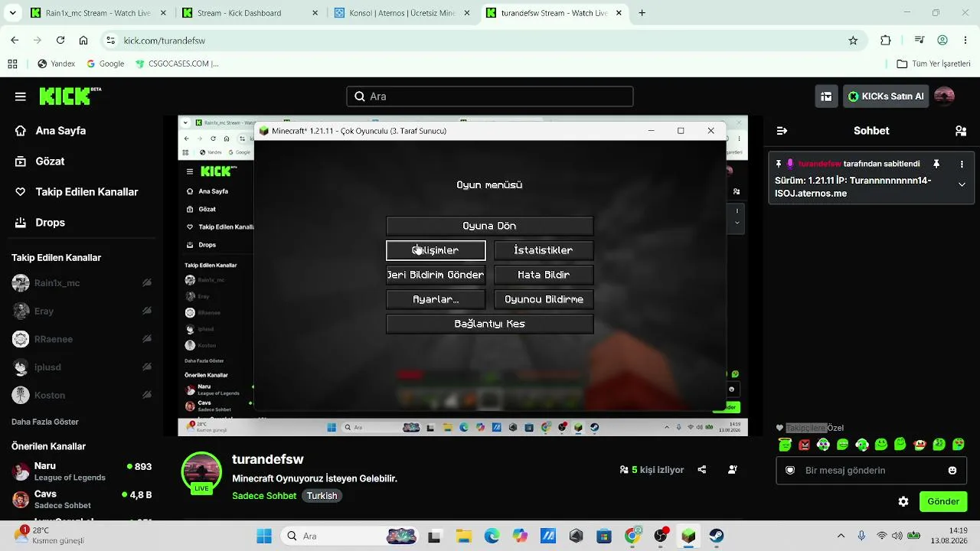Screen dimensions: 980x551
Task: Switch to Rain1x_mc Stream browser tab
Action: click(97, 13)
